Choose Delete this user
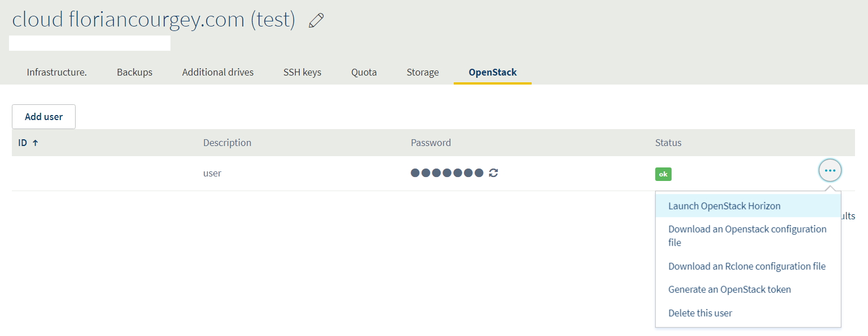The height and width of the screenshot is (336, 868). (x=700, y=313)
